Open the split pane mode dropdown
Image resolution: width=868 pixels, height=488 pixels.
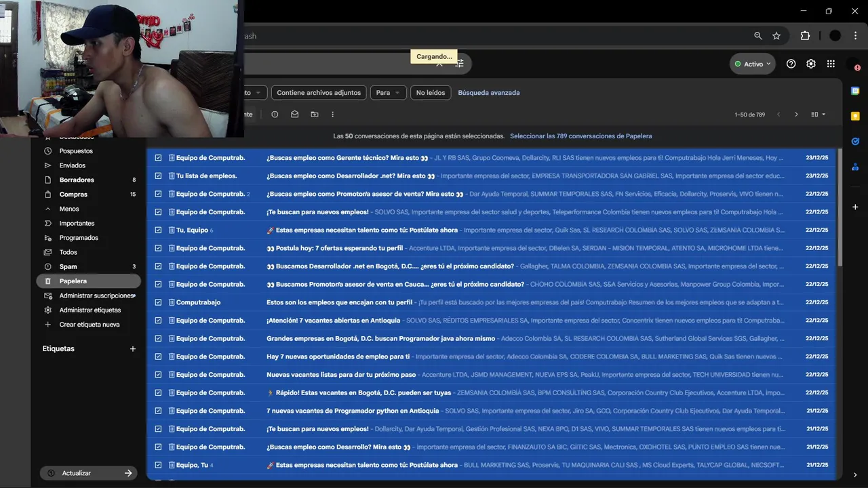(x=818, y=115)
